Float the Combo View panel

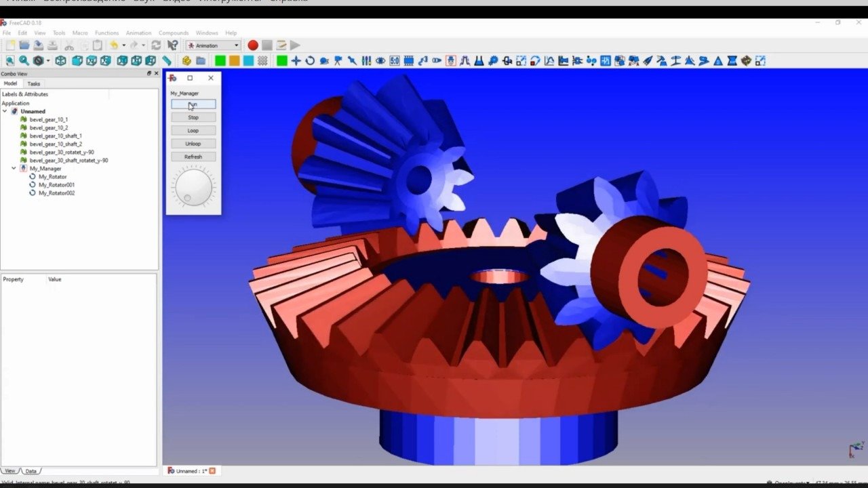(149, 73)
